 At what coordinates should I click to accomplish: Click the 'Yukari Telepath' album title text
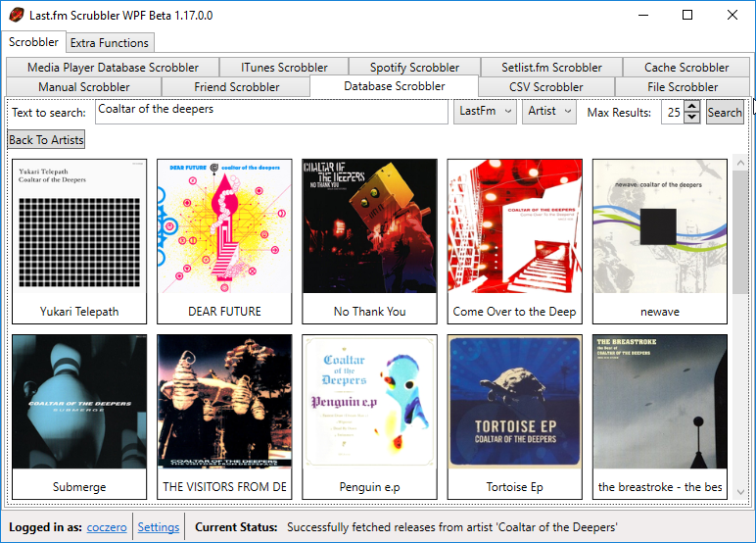point(79,312)
